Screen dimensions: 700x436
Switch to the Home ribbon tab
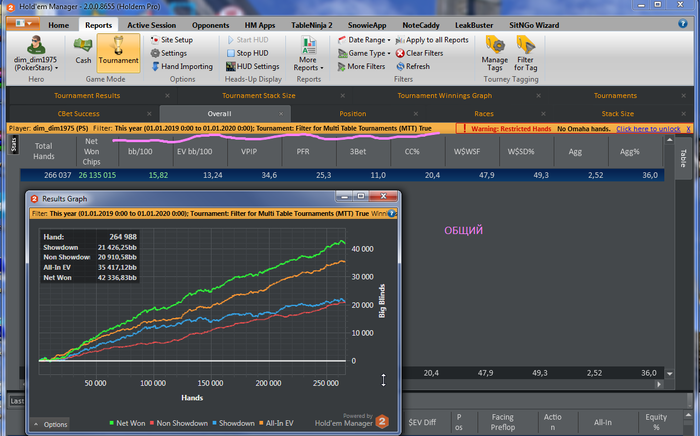pyautogui.click(x=58, y=25)
